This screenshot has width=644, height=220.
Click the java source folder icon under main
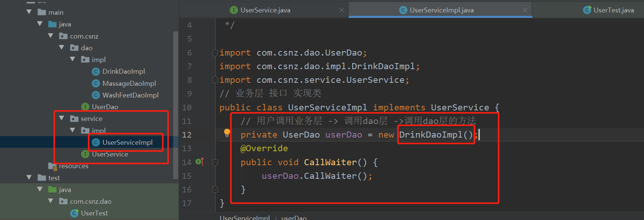coord(53,24)
